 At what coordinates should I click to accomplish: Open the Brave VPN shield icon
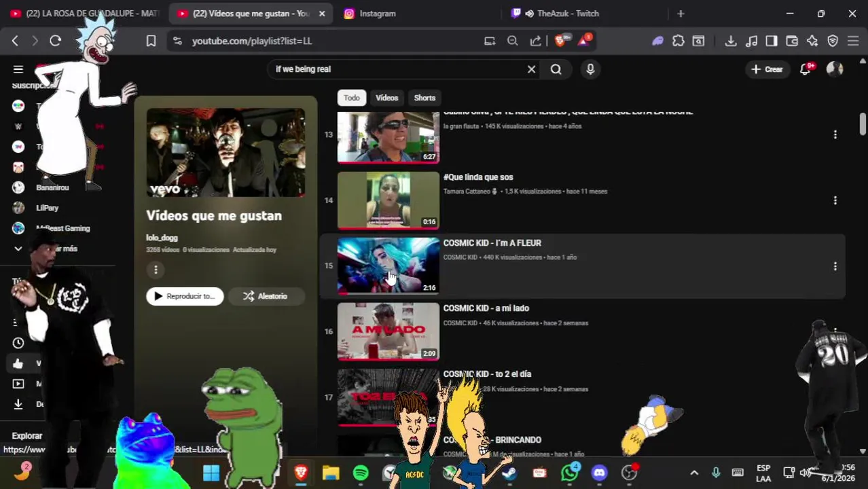[833, 41]
